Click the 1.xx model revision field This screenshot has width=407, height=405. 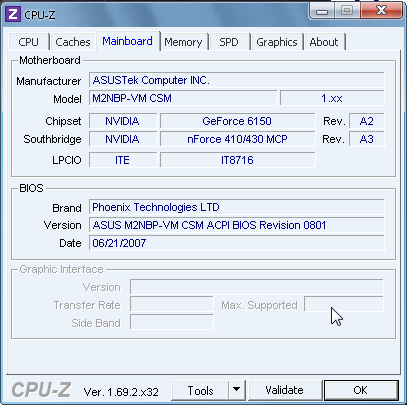tap(332, 98)
